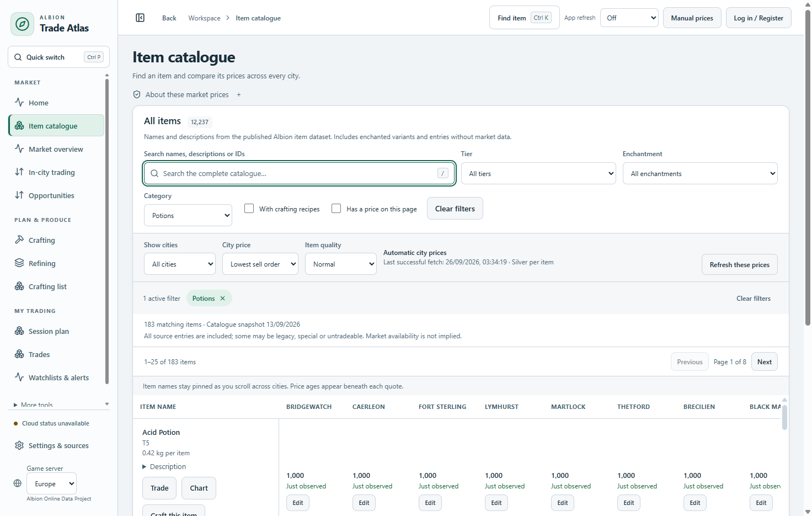Click the slash shortcut badge in search box

click(x=442, y=173)
